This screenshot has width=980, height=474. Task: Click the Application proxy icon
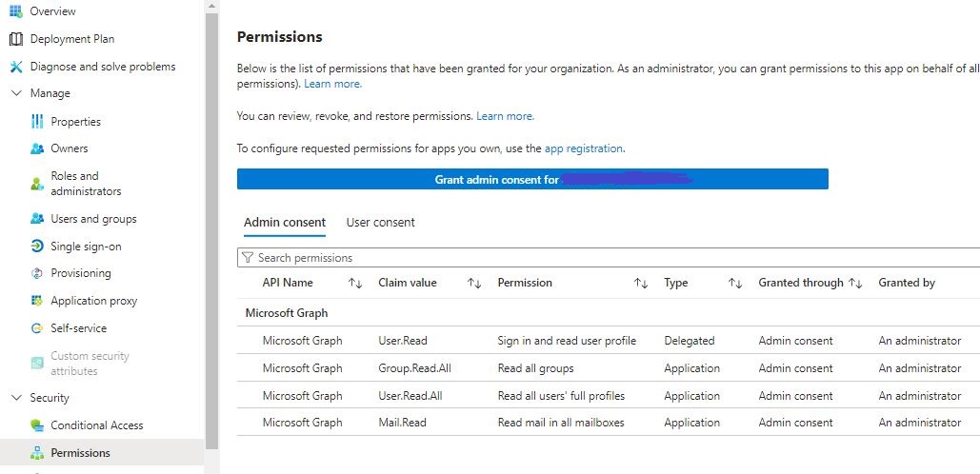(37, 301)
